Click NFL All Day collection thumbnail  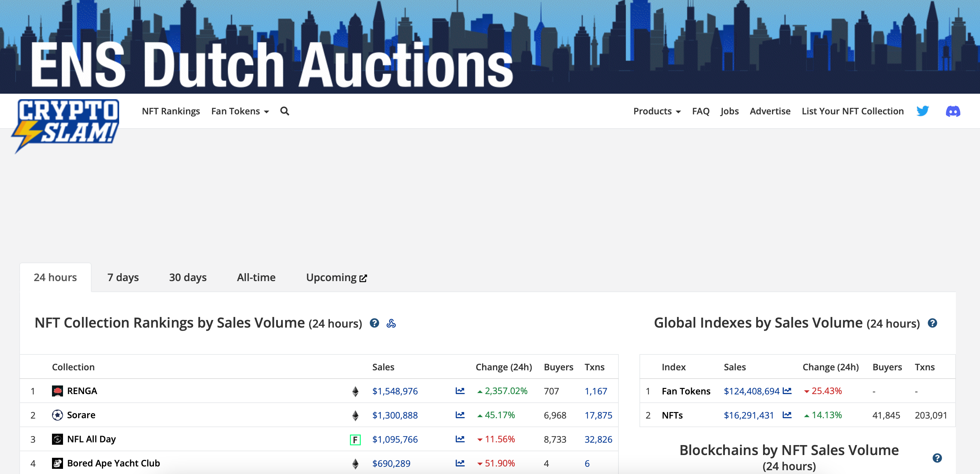tap(58, 439)
